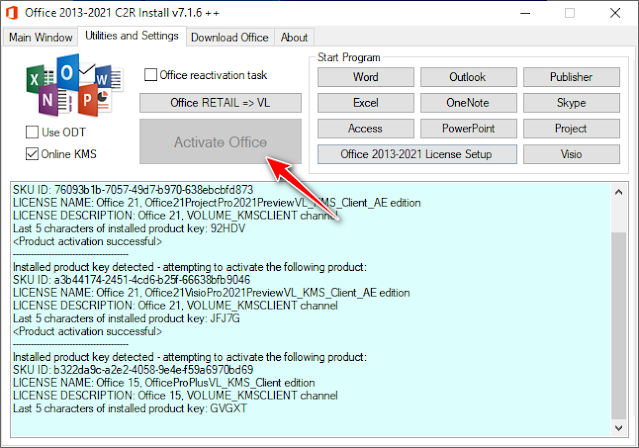The width and height of the screenshot is (639, 448).
Task: Click the SKU ID 76093b1b line in log
Action: point(133,190)
